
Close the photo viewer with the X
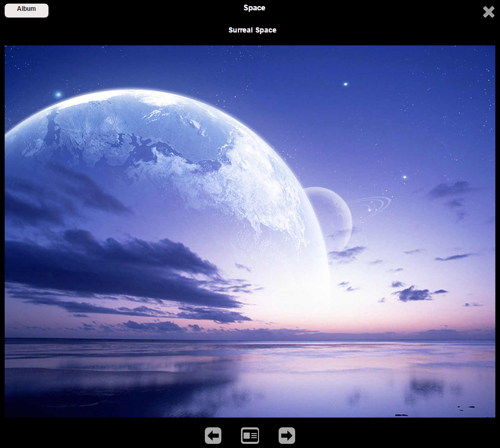(x=489, y=12)
